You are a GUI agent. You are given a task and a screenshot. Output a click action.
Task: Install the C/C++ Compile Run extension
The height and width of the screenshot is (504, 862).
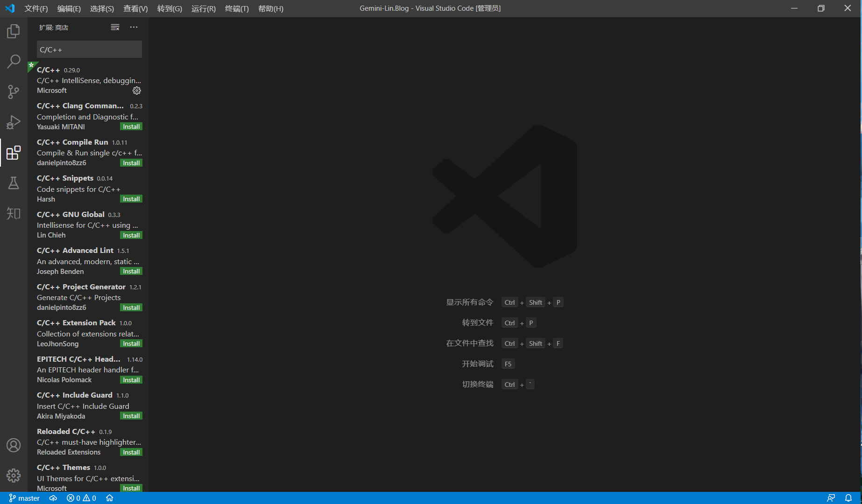(x=131, y=163)
